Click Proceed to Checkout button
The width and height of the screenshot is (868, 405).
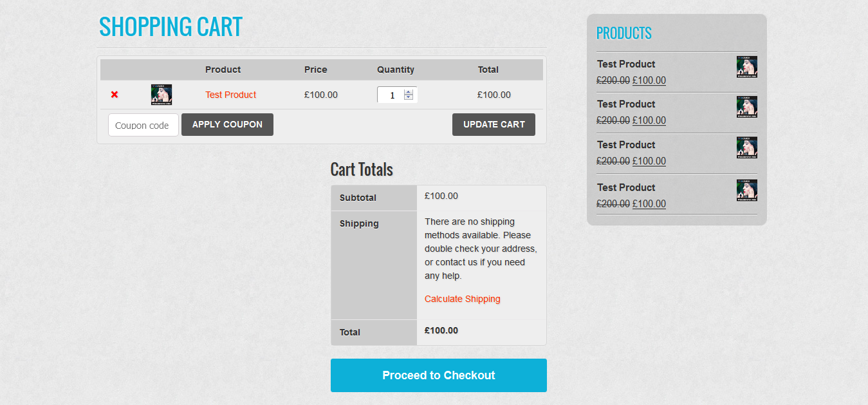(439, 375)
